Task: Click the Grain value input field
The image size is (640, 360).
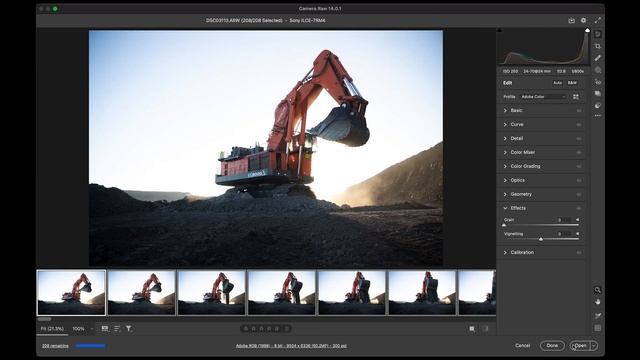Action: [x=563, y=220]
